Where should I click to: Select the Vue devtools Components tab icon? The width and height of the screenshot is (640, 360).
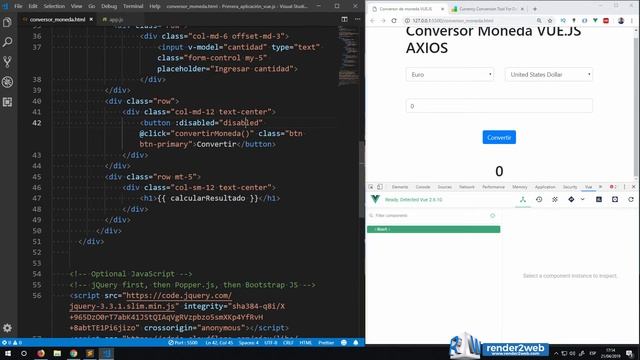click(523, 199)
